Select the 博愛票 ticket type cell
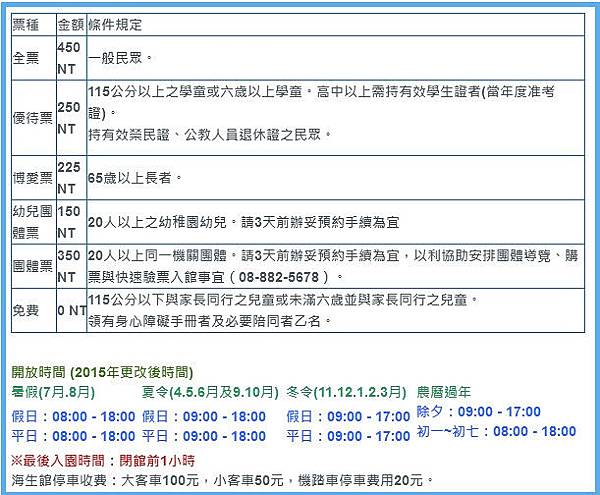The width and height of the screenshot is (600, 495). click(34, 177)
